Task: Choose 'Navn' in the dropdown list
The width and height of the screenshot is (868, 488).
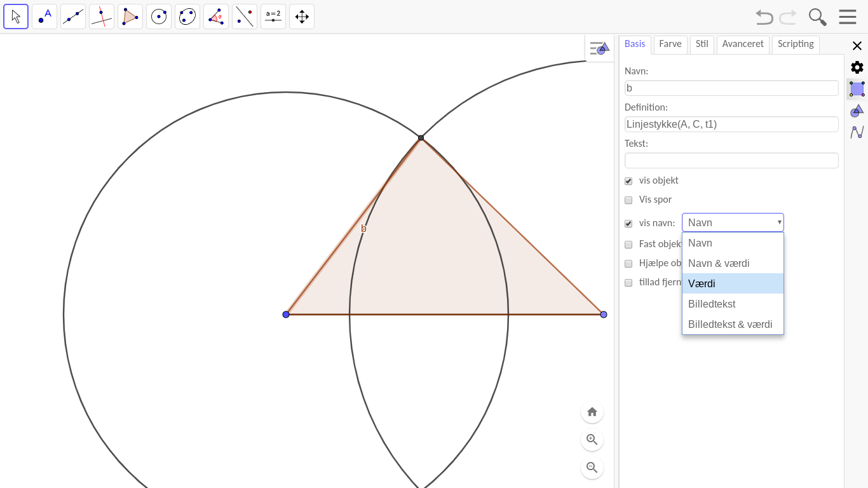Action: 733,243
